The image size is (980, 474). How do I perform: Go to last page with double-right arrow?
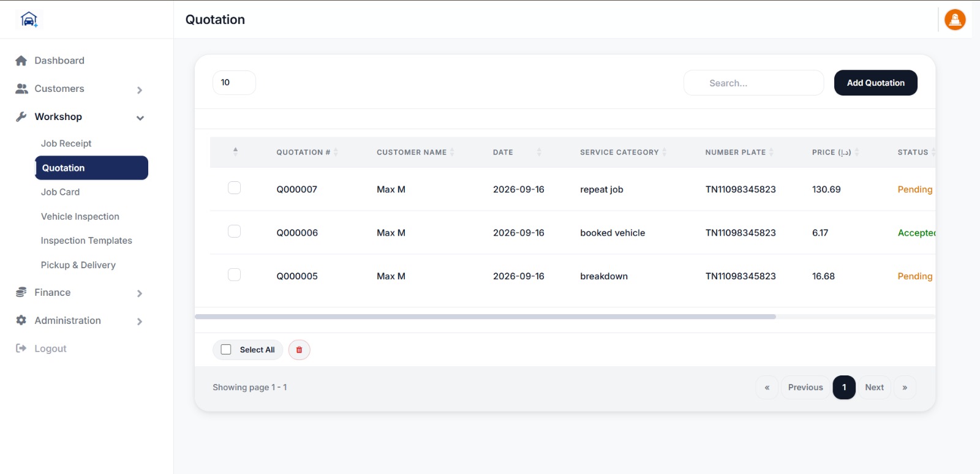(905, 388)
